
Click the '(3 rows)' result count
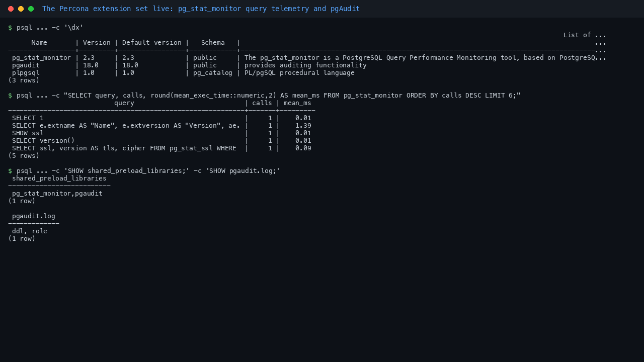[24, 80]
